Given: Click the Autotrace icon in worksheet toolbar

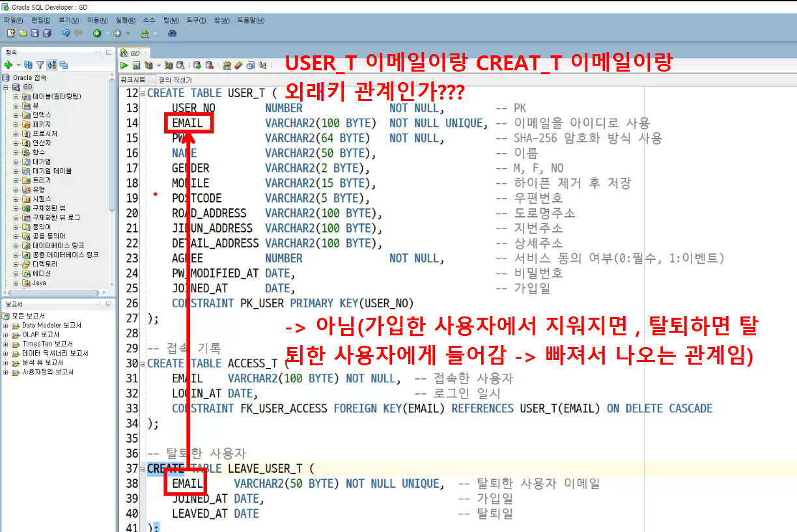Looking at the screenshot, I should click(169, 65).
